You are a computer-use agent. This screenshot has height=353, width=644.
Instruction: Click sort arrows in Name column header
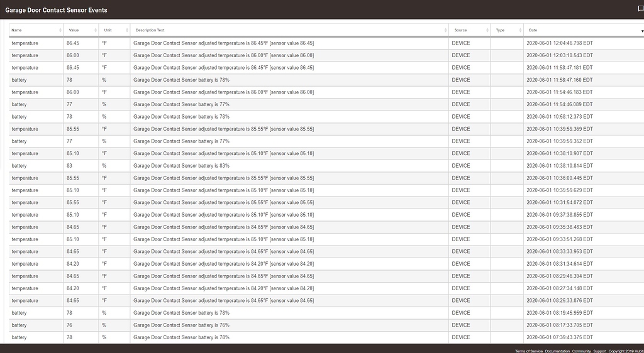[x=60, y=30]
